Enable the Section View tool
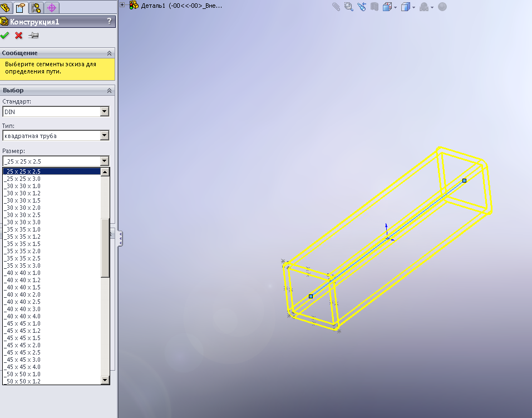The height and width of the screenshot is (418, 532). click(374, 7)
